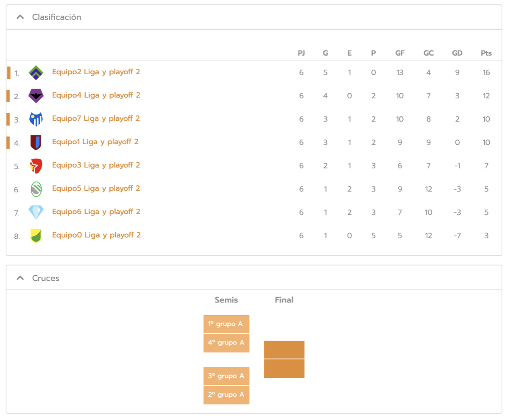
Task: Open Equipo2 Liga y playoff 2 link
Action: pos(96,72)
